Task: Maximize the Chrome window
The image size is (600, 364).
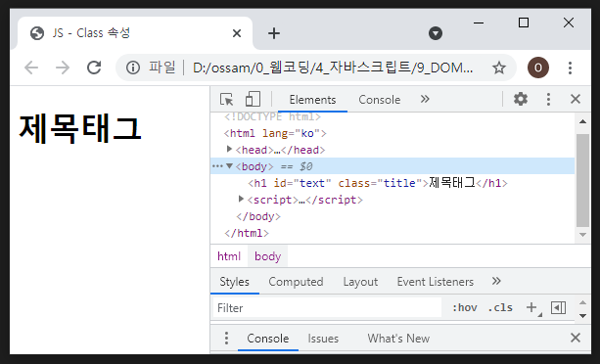Action: click(523, 23)
